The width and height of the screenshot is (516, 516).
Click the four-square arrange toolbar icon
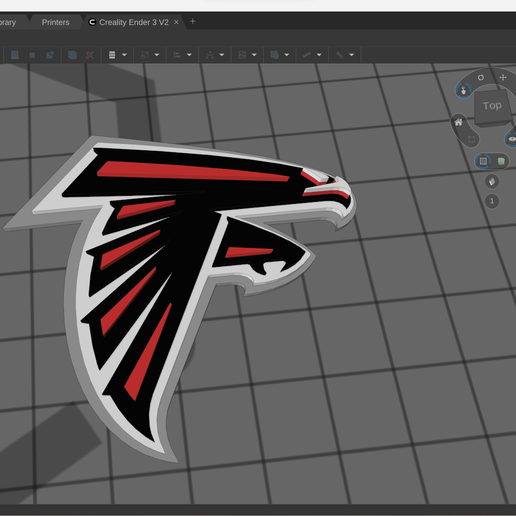click(x=242, y=55)
